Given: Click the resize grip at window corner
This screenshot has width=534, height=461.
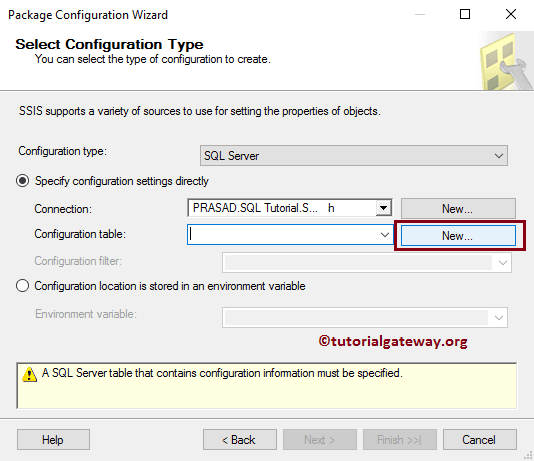Looking at the screenshot, I should 529,456.
